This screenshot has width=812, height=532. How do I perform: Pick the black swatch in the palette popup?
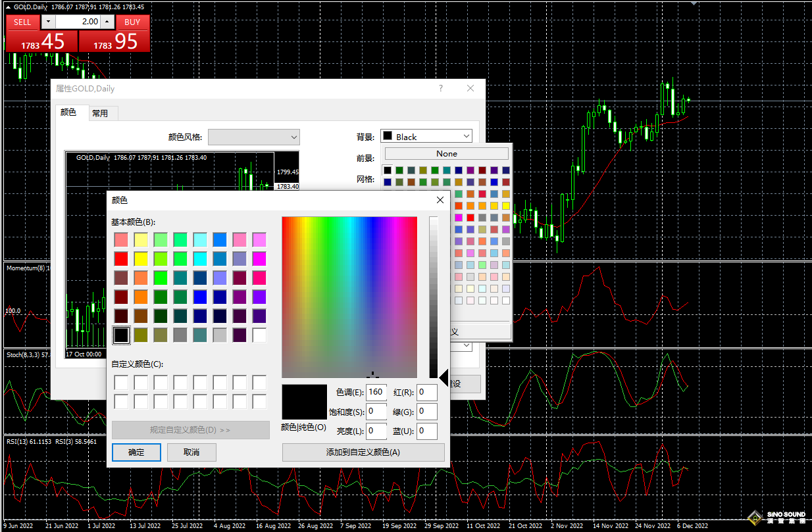(x=388, y=170)
